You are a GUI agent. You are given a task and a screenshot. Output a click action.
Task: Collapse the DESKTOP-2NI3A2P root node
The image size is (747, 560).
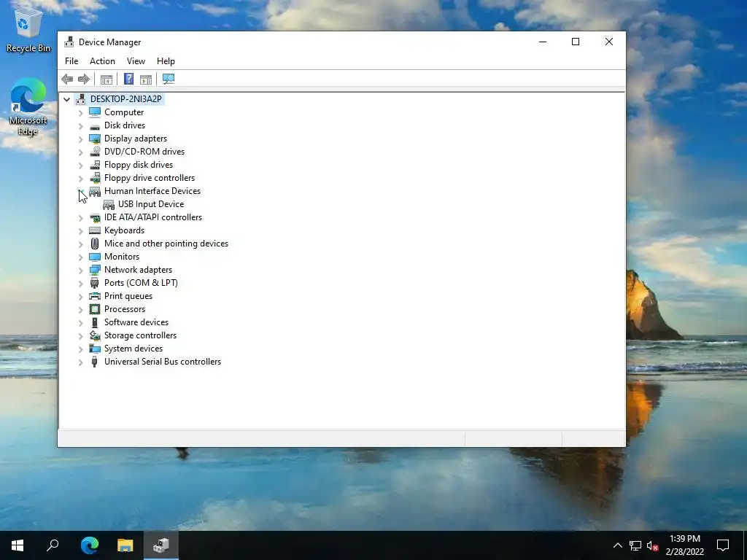(66, 99)
